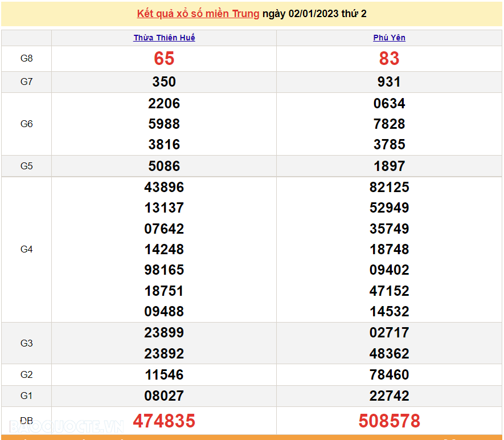This screenshot has width=504, height=440.
Task: Select the G2 number 78460
Action: 389,374
